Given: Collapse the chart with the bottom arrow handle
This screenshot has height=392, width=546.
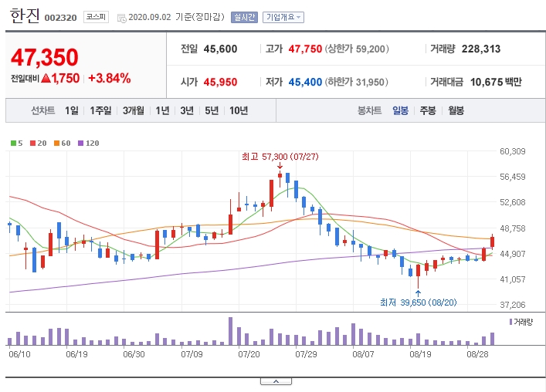Looking at the screenshot, I should [276, 381].
